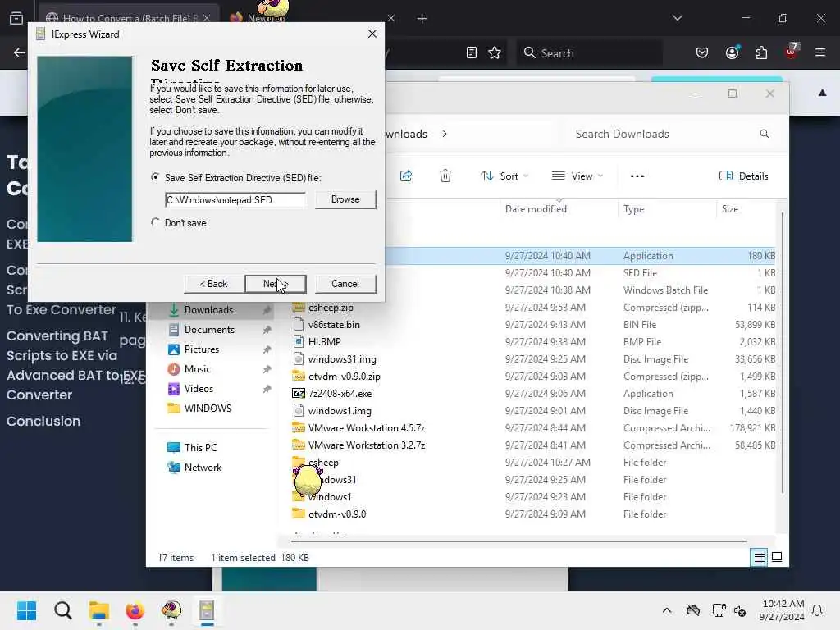Select Network in navigation pane

(x=203, y=467)
